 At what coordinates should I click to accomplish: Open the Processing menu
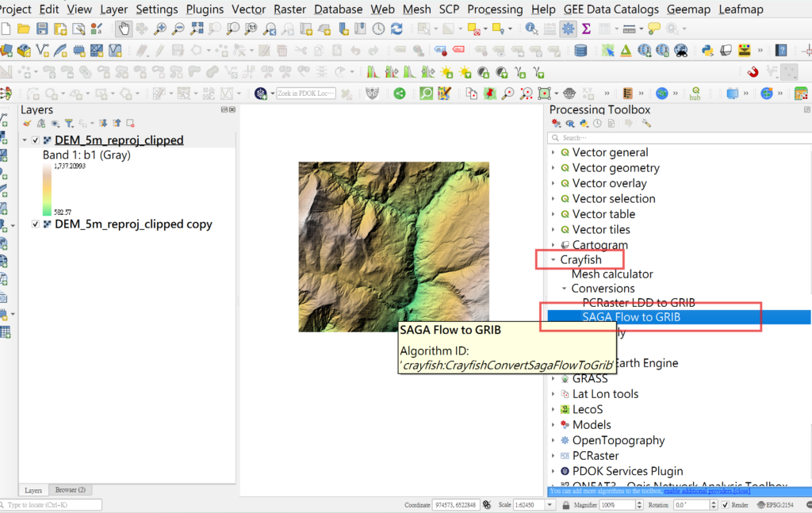pos(495,10)
